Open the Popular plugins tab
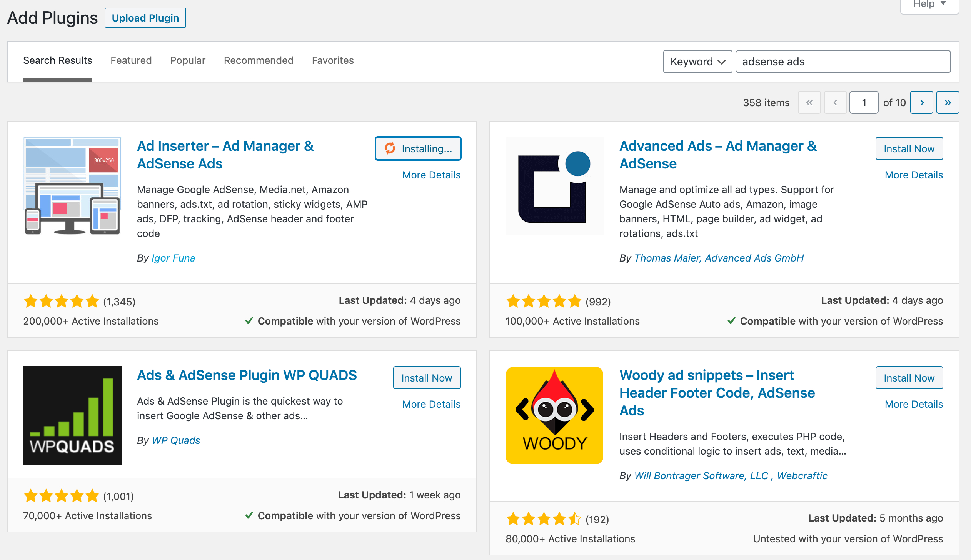Image resolution: width=971 pixels, height=560 pixels. [188, 60]
